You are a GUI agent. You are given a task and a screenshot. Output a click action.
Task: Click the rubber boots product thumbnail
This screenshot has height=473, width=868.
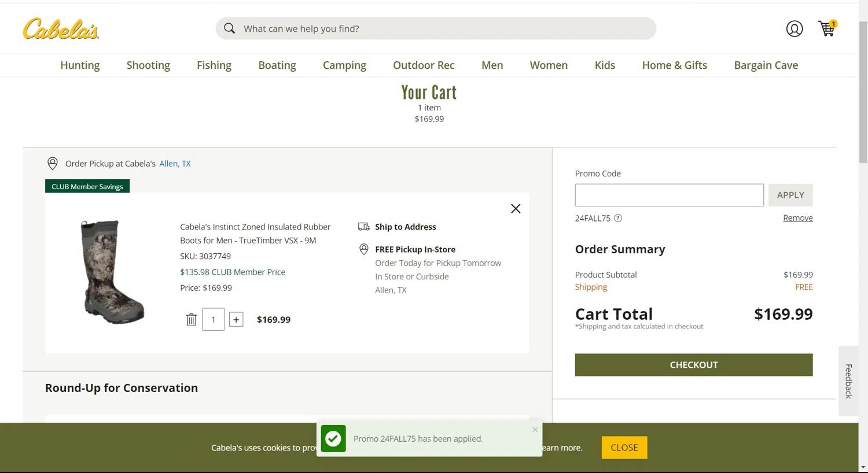(113, 272)
